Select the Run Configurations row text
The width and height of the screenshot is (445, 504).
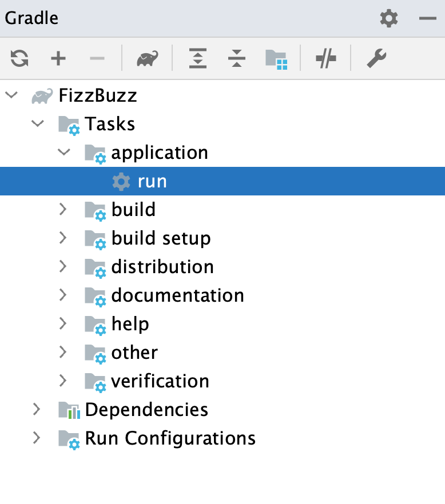170,438
